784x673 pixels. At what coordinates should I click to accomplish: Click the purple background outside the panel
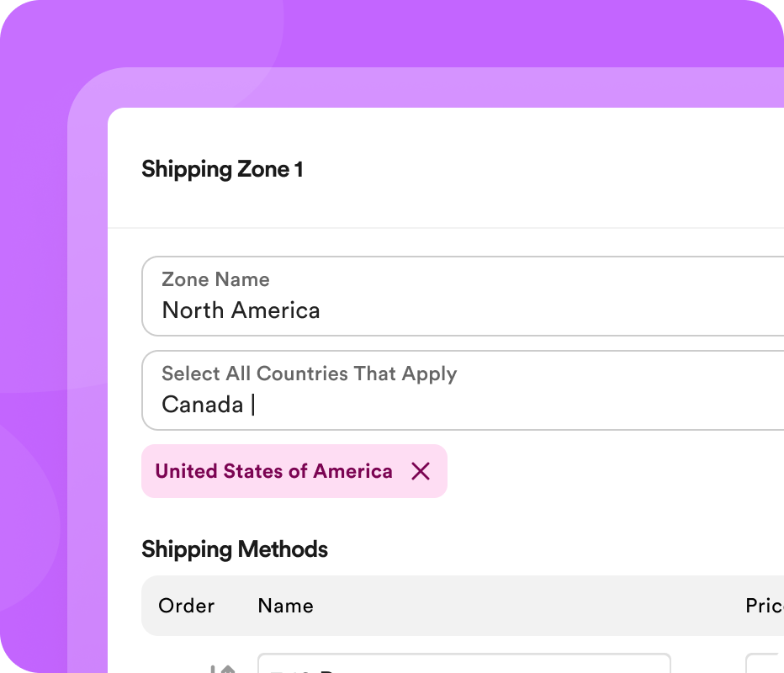34,252
